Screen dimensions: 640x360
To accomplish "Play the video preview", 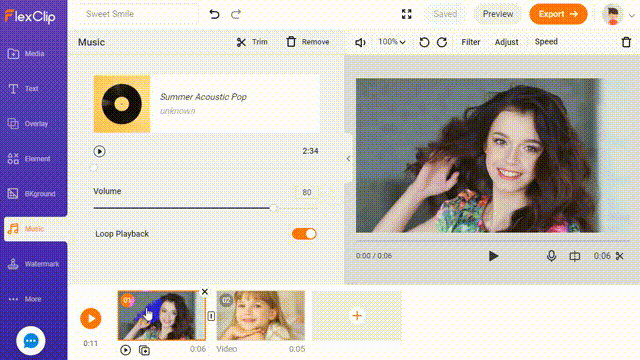I will pos(493,256).
